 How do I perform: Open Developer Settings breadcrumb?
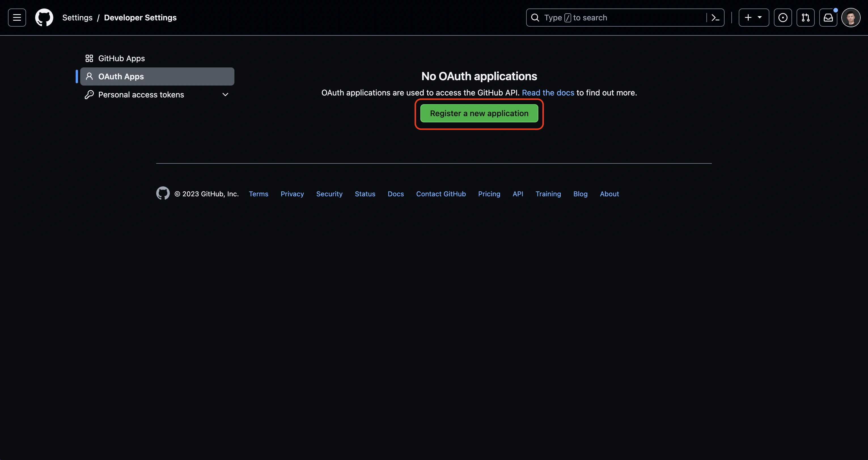coord(140,18)
